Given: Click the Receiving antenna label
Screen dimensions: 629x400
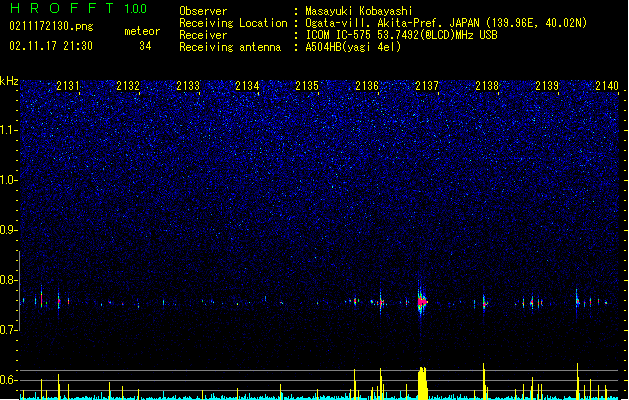Looking at the screenshot, I should pyautogui.click(x=230, y=47).
